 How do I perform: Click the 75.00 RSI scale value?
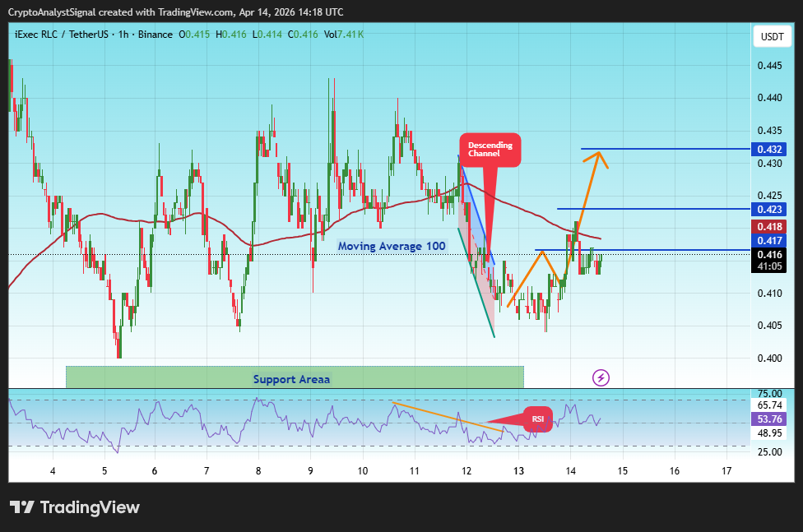pos(769,394)
